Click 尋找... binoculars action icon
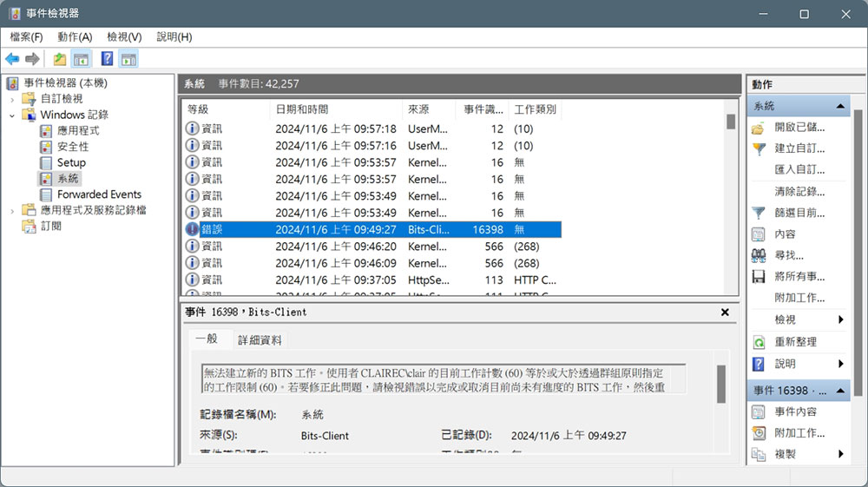 [x=759, y=255]
